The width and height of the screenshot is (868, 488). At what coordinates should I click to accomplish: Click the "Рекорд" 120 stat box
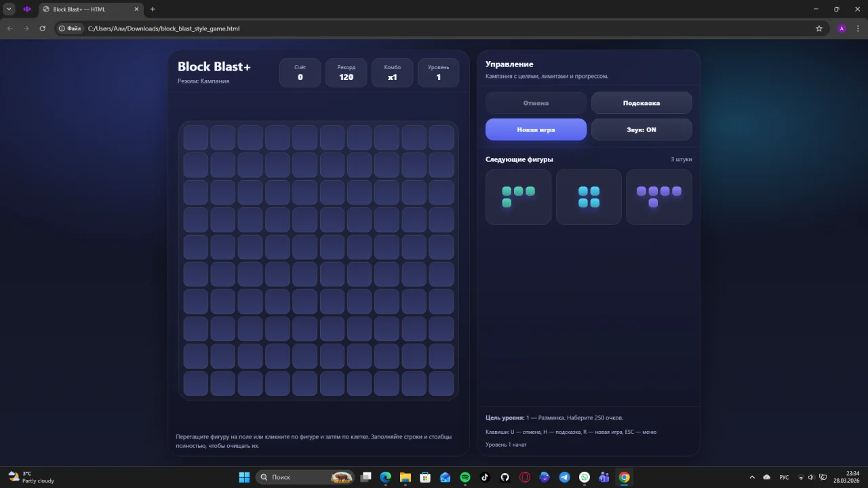(x=346, y=73)
